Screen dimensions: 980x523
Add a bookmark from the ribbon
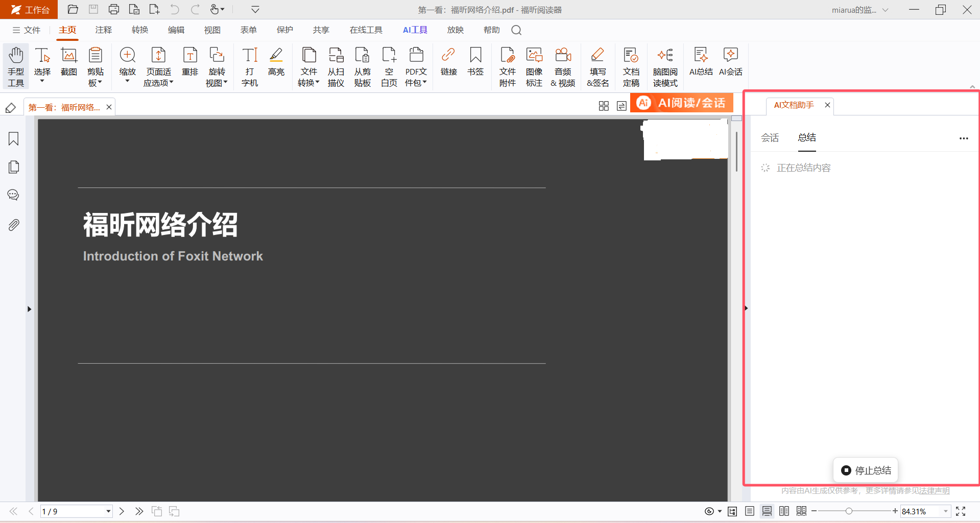pos(475,62)
